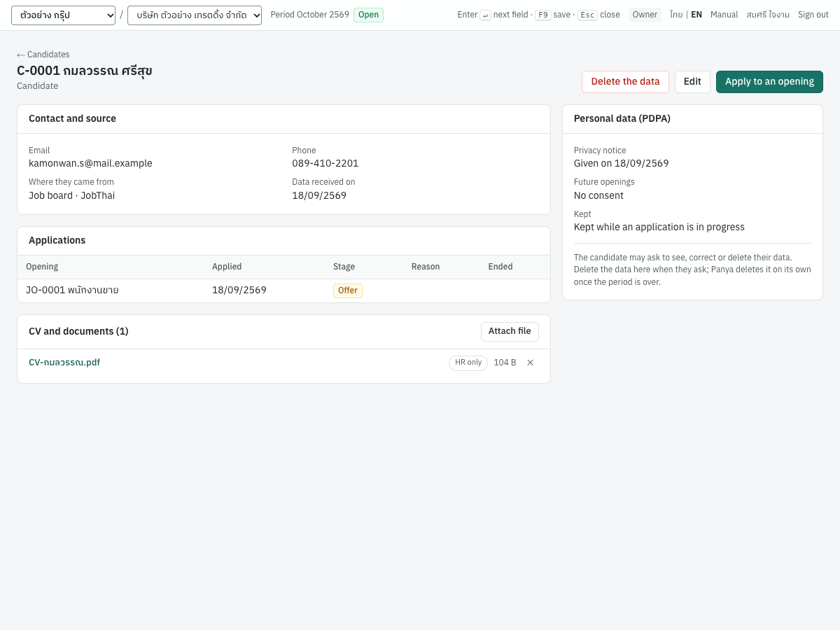Click the Offer stage badge
840x630 pixels.
pyautogui.click(x=348, y=290)
